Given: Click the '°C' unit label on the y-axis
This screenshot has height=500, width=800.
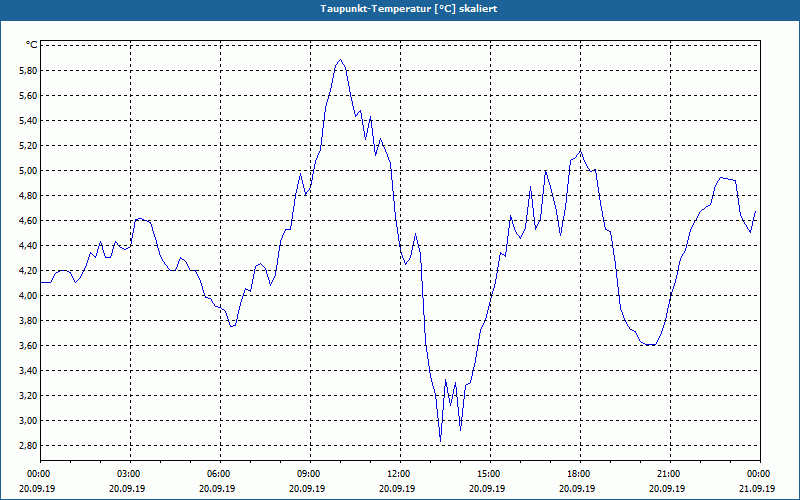Looking at the screenshot, I should point(32,45).
